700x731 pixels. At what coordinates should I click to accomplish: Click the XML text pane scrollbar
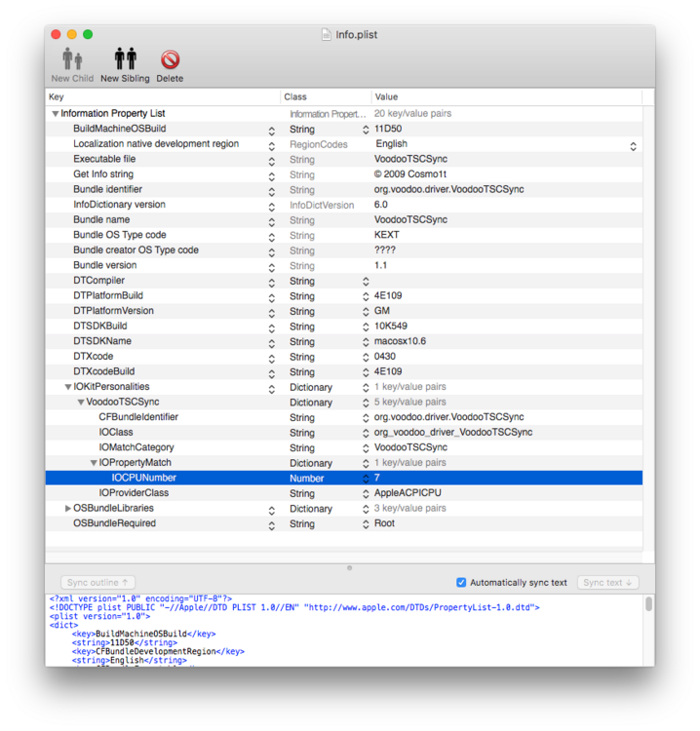(648, 604)
